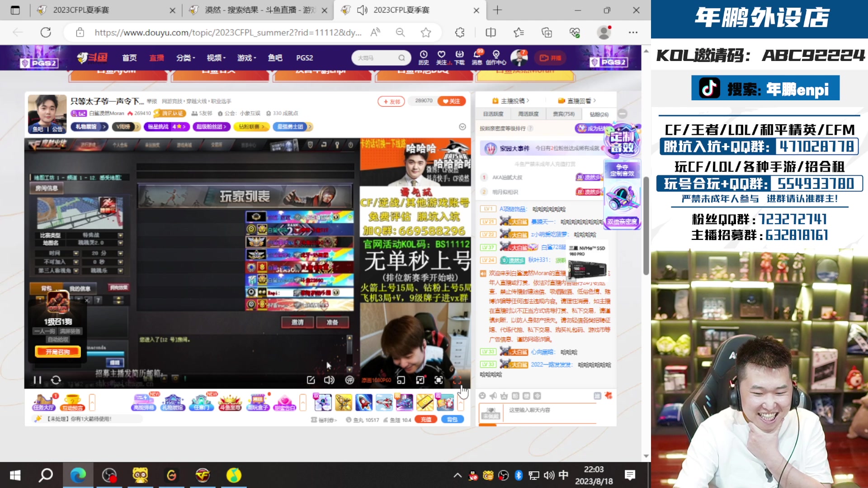Mute the player volume speaker icon
The image size is (868, 488).
(329, 380)
